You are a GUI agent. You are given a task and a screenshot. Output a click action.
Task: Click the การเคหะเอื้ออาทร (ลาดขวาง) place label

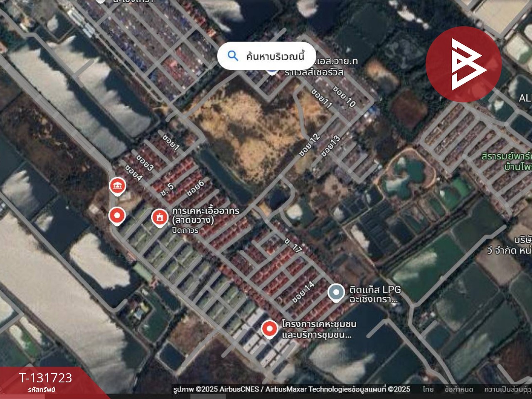tap(205, 215)
